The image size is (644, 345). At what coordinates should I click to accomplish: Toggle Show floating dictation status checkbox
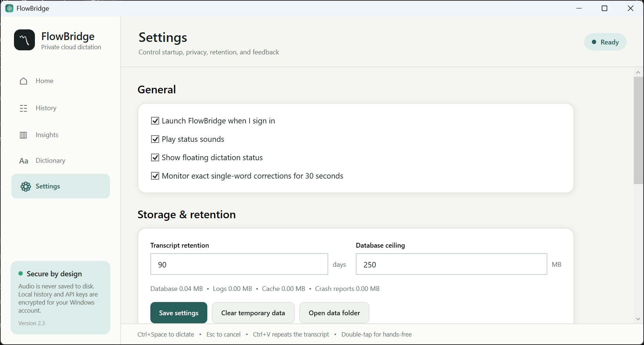coord(155,158)
